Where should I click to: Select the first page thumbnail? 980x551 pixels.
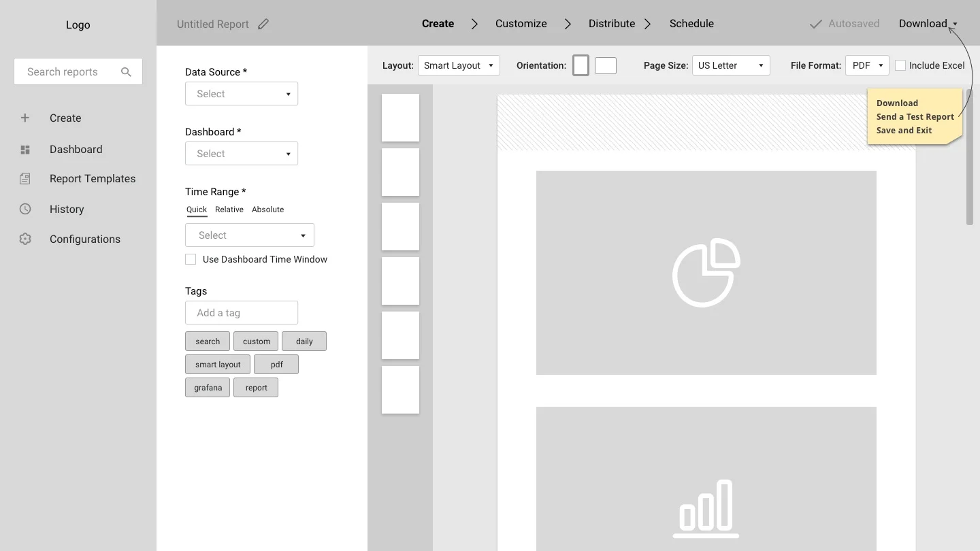[x=400, y=118]
